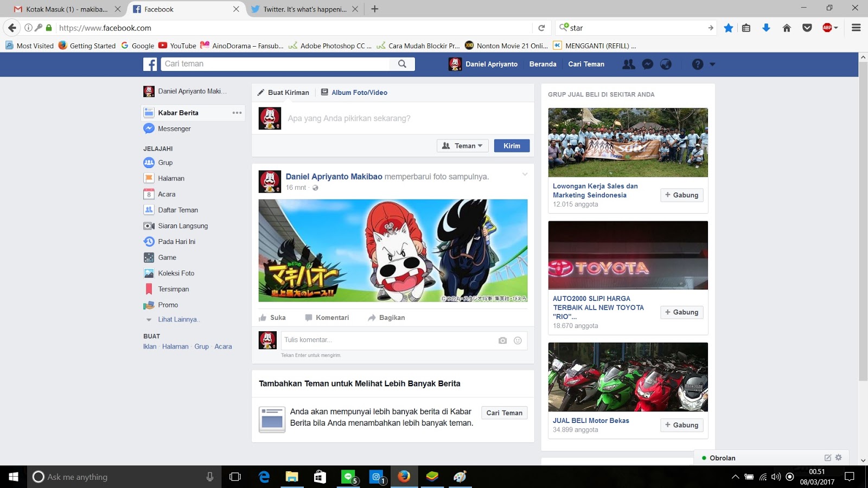Open account menu dropdown arrow in header
The image size is (868, 488).
(712, 64)
